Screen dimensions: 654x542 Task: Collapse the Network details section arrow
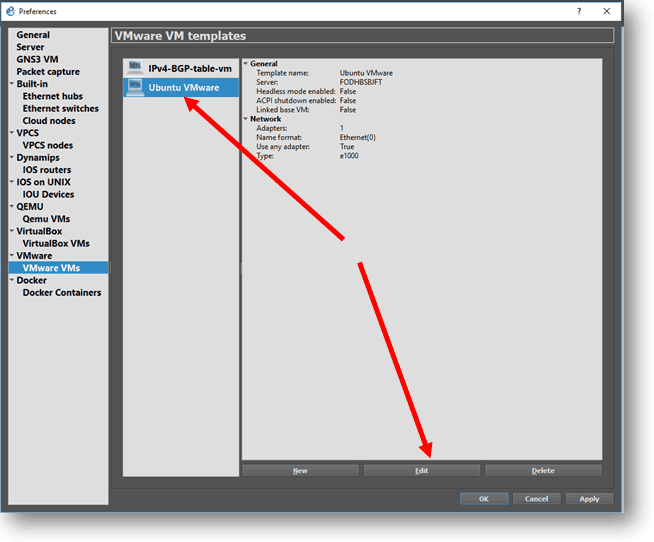246,119
